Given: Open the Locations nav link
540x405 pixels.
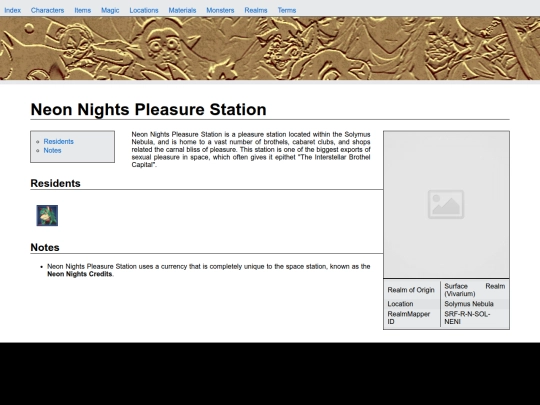Looking at the screenshot, I should tap(144, 10).
